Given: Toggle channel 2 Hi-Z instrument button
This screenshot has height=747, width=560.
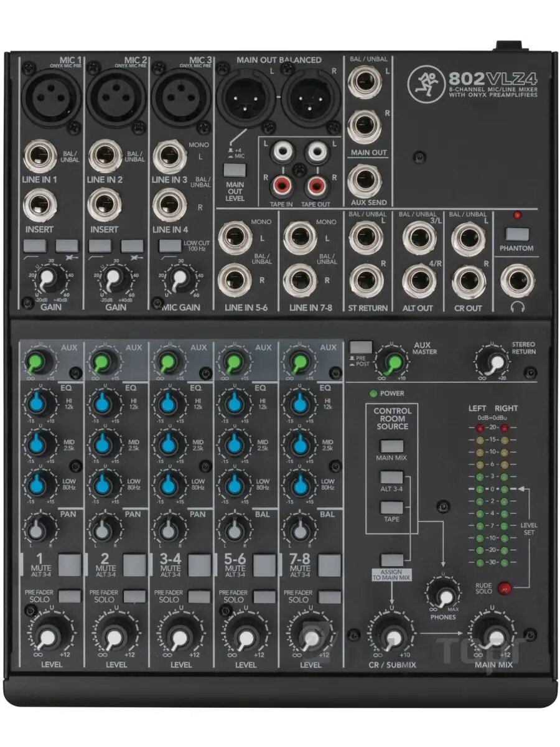Looking at the screenshot, I should (132, 245).
